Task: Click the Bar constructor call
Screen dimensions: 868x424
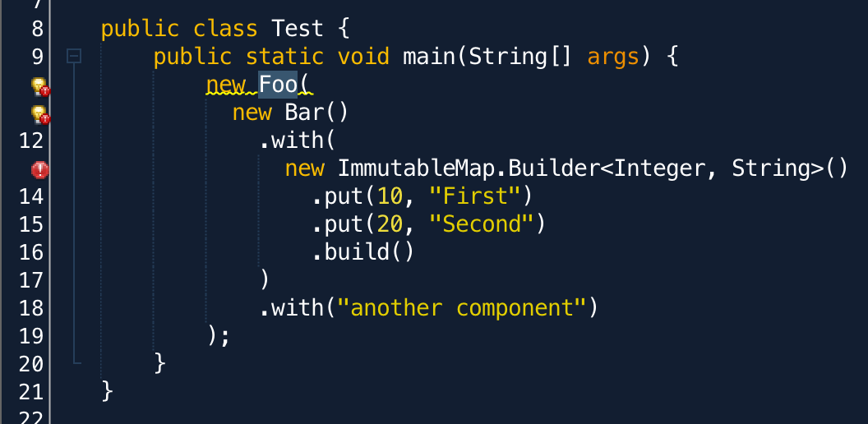Action: (316, 113)
